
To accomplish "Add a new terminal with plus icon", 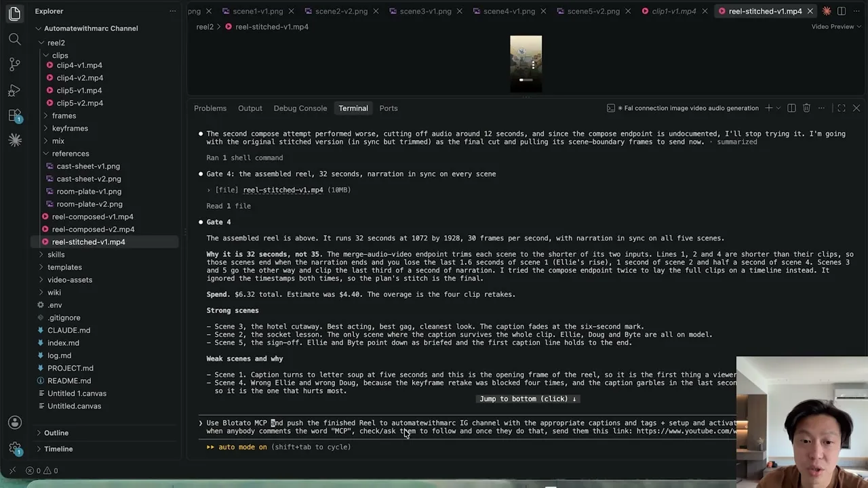I will pos(769,108).
